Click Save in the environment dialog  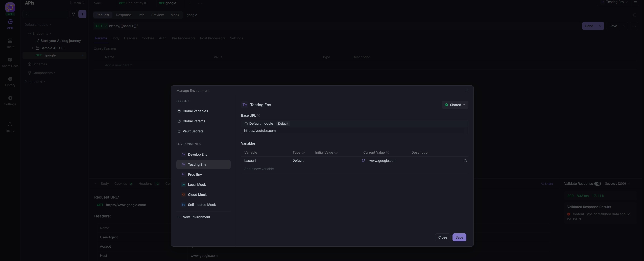459,238
